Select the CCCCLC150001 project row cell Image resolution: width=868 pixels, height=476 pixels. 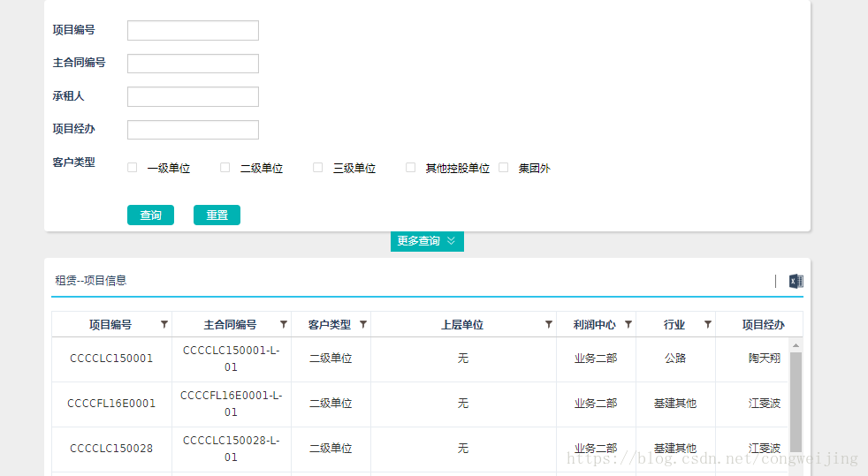111,359
